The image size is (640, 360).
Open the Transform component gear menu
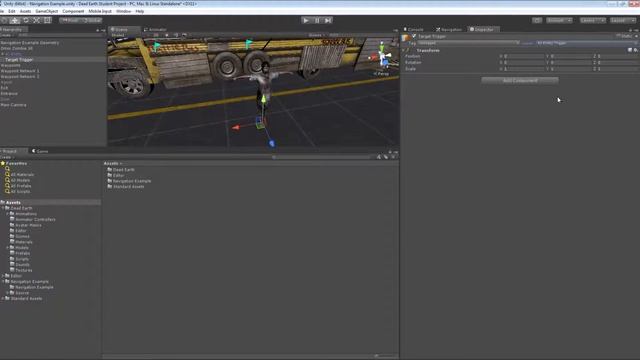tap(636, 50)
